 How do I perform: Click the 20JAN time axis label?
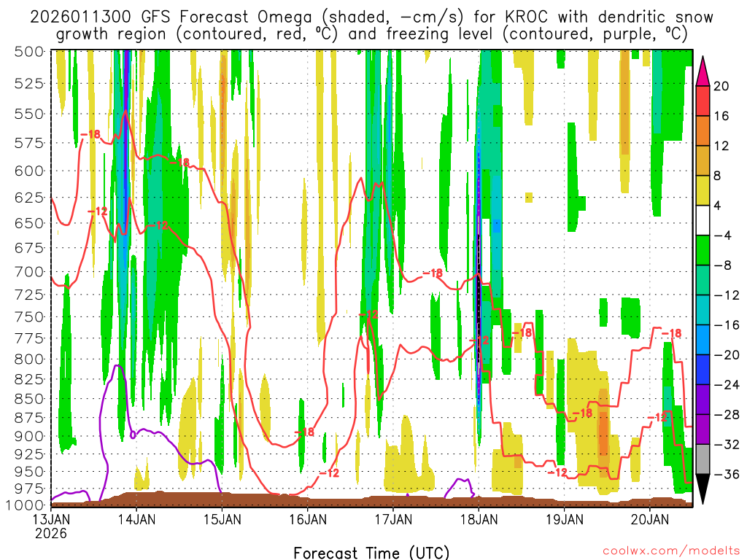coord(650,519)
